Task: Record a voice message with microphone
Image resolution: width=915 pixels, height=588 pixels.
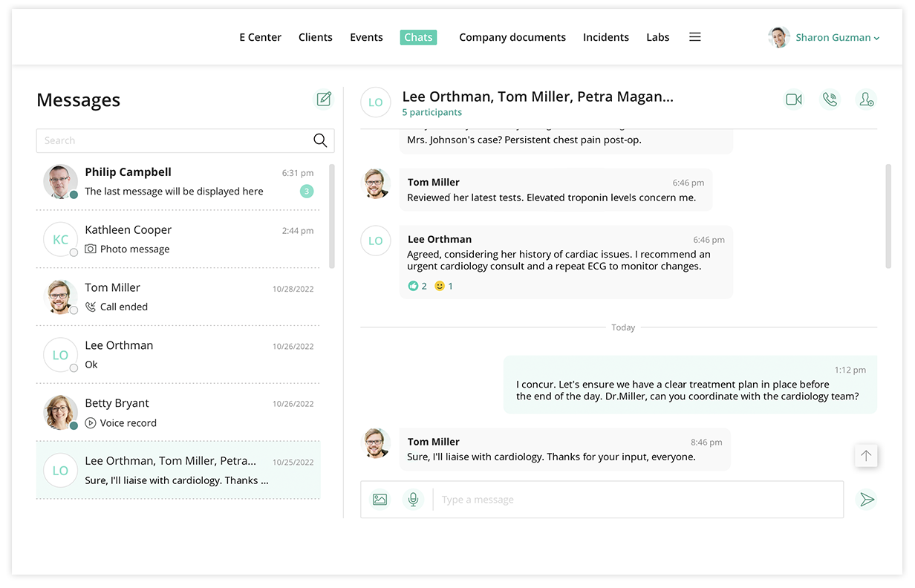Action: point(413,500)
